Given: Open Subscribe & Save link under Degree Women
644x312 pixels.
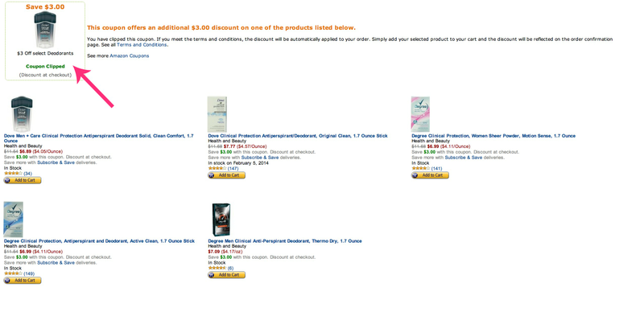Looking at the screenshot, I should pyautogui.click(x=464, y=158).
